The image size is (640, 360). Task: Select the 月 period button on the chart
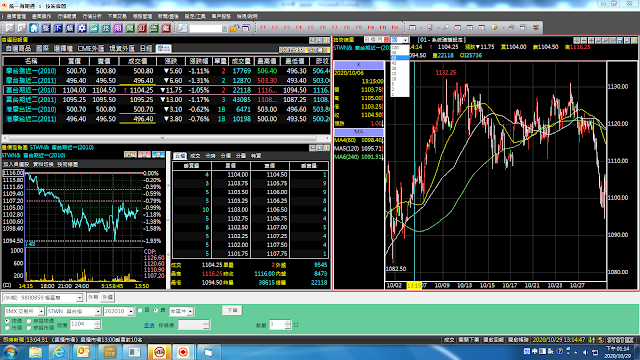(x=380, y=40)
